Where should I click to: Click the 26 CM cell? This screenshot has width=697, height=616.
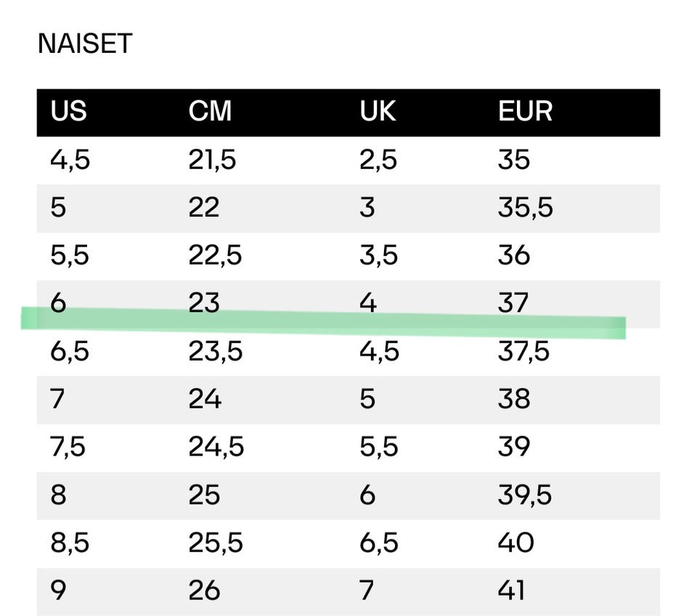point(204,590)
